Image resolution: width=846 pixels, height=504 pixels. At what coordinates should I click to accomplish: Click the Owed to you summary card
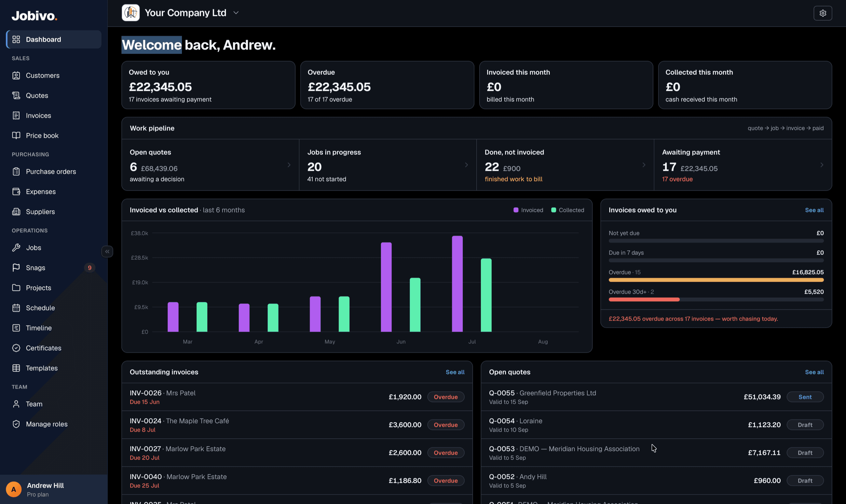[208, 85]
